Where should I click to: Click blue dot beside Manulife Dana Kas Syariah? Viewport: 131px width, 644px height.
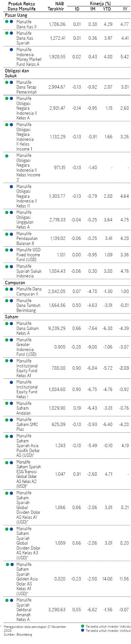pyautogui.click(x=11, y=33)
